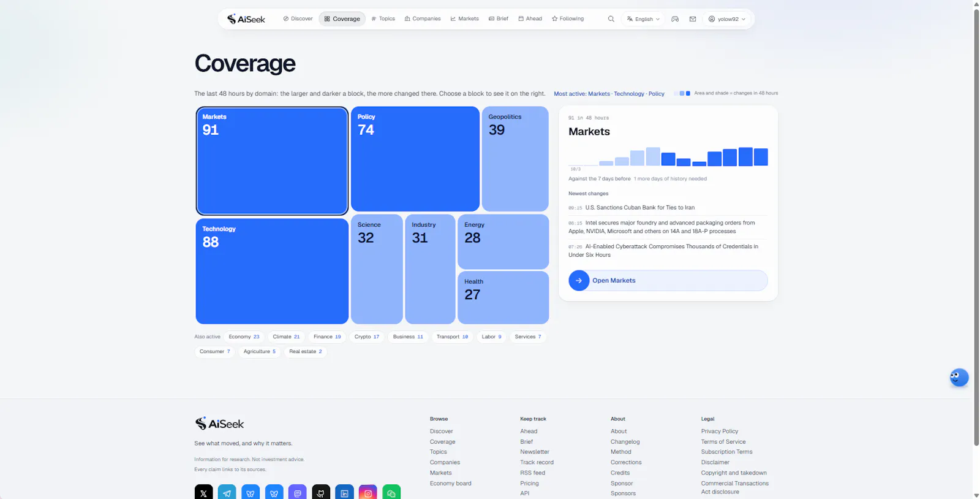Click Technology in the Most active line

(x=629, y=94)
